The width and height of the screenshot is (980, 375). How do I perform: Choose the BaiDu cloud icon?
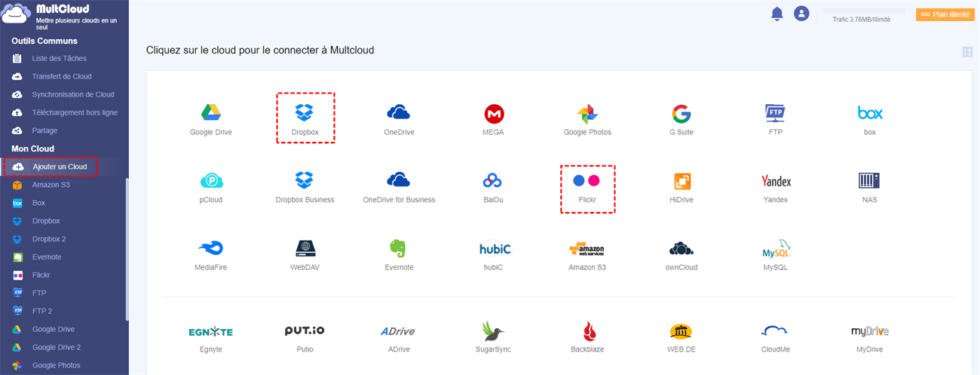coord(494,181)
